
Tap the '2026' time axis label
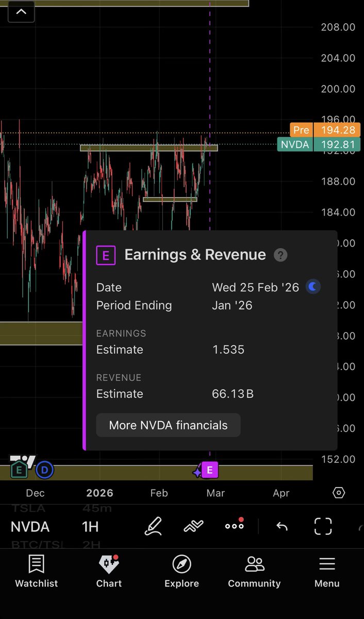coord(100,493)
